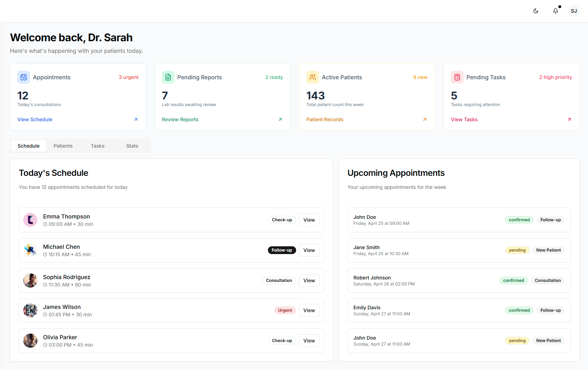The image size is (588, 370).
Task: Open Robert Johnson's upcoming appointment row
Action: pyautogui.click(x=423, y=280)
